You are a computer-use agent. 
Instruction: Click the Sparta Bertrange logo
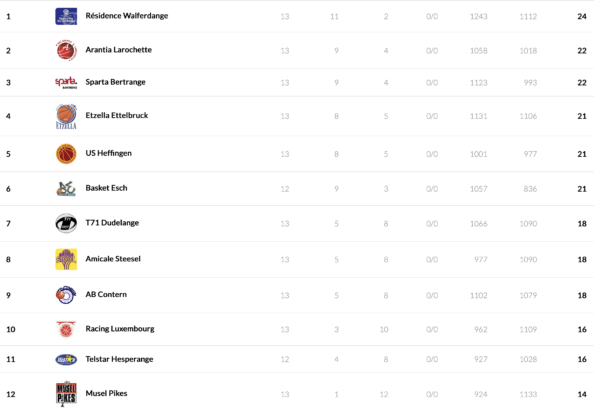(x=66, y=83)
